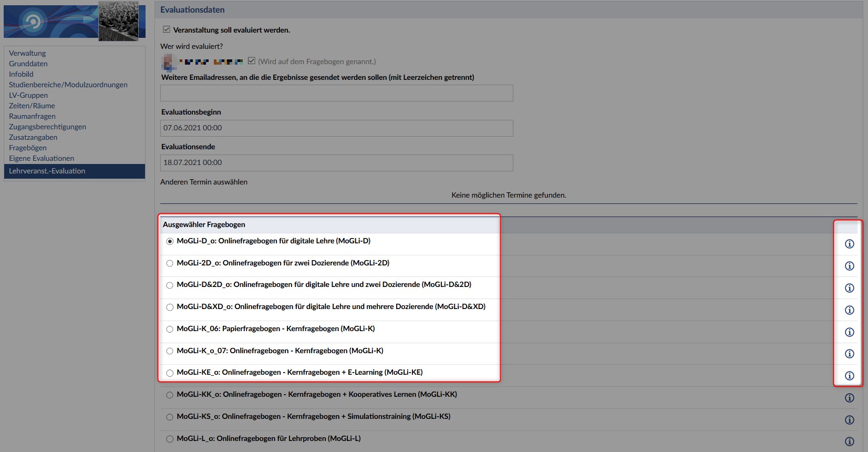The image size is (868, 452).
Task: Click the Evaluationsbeginn date field
Action: [x=337, y=128]
